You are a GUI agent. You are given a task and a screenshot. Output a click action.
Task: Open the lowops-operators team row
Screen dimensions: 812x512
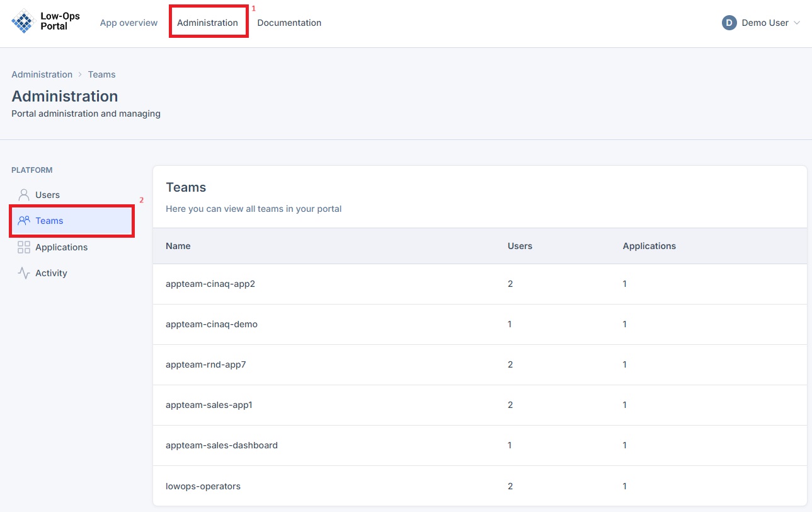(479, 486)
